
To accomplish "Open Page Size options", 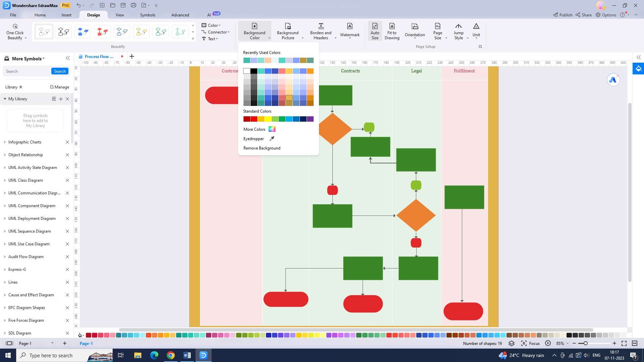I will coord(438,32).
